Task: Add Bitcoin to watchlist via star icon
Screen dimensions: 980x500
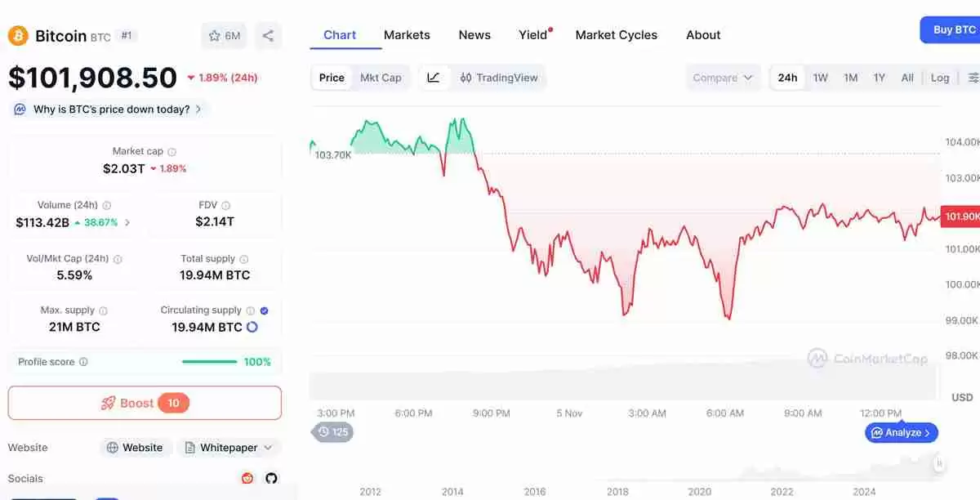Action: coord(216,35)
